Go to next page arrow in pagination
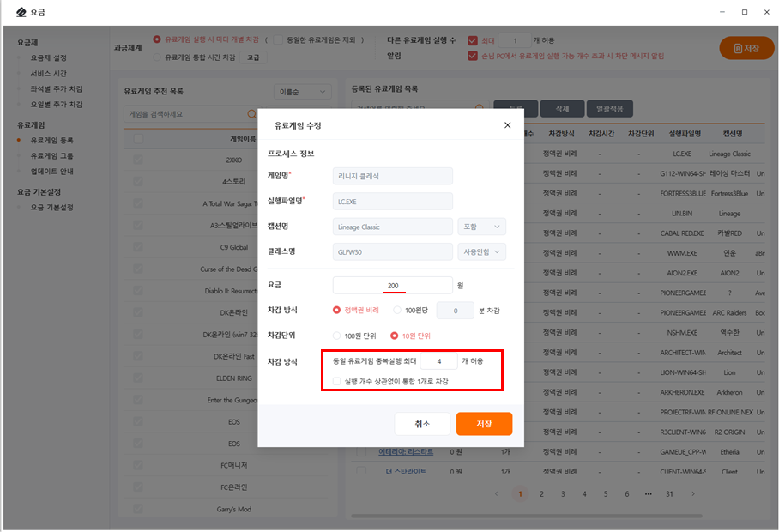779x532 pixels. coord(693,493)
